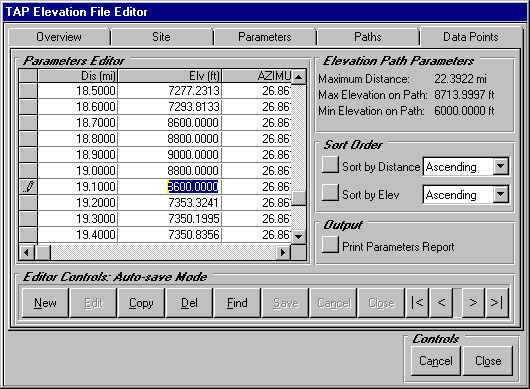Click the horizontal scrollbar thumb in grid
Viewport: 530px width, 389px height.
click(43, 252)
